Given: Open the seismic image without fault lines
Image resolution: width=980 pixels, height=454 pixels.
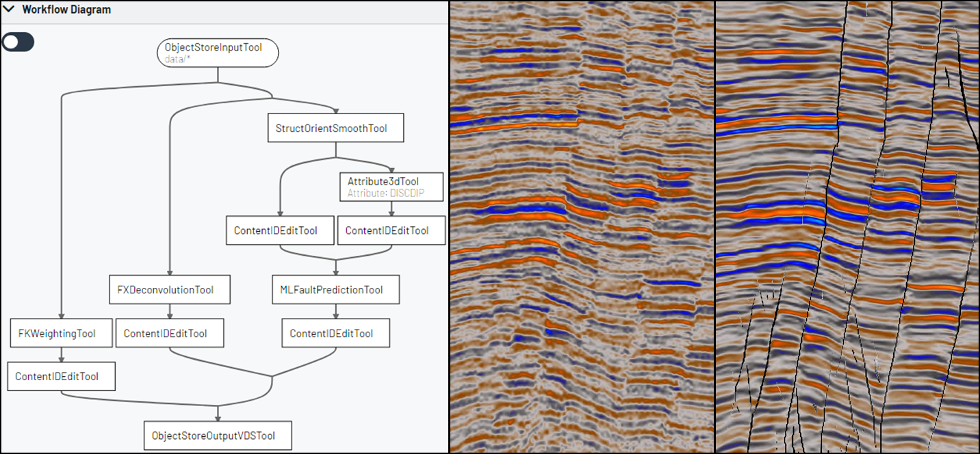Looking at the screenshot, I should click(x=582, y=227).
